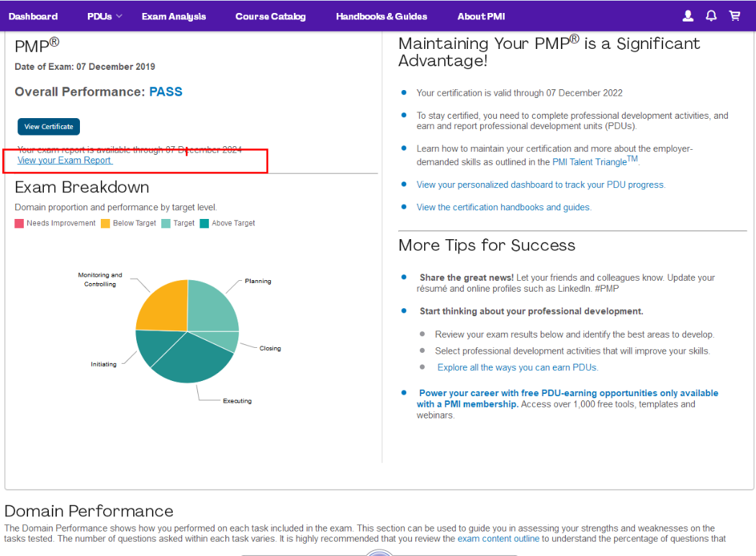This screenshot has height=556, width=756.
Task: Open personalized dashboard PDU progress link
Action: (x=541, y=184)
